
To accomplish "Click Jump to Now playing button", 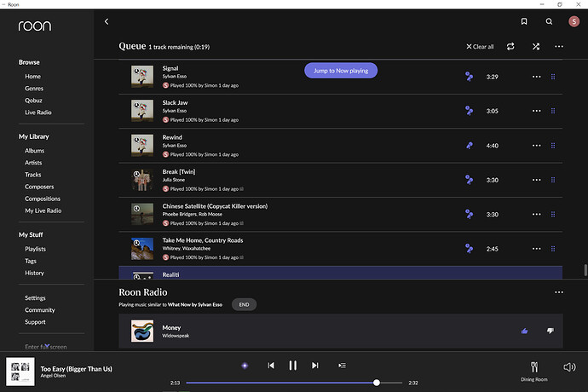I will [341, 71].
